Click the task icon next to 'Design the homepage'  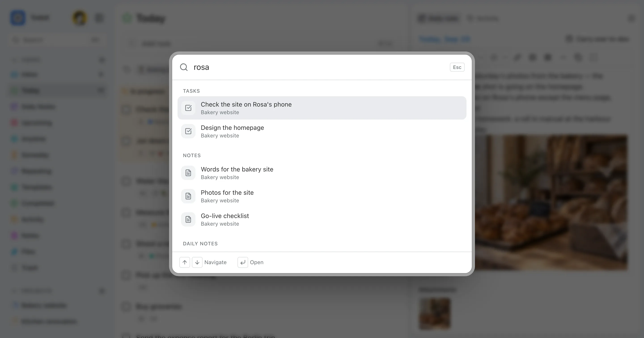[188, 131]
